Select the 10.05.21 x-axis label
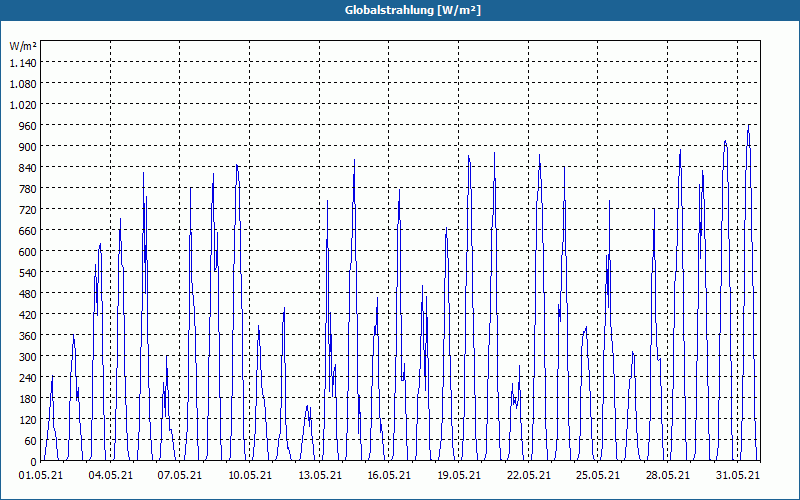The height and width of the screenshot is (500, 800). (250, 475)
